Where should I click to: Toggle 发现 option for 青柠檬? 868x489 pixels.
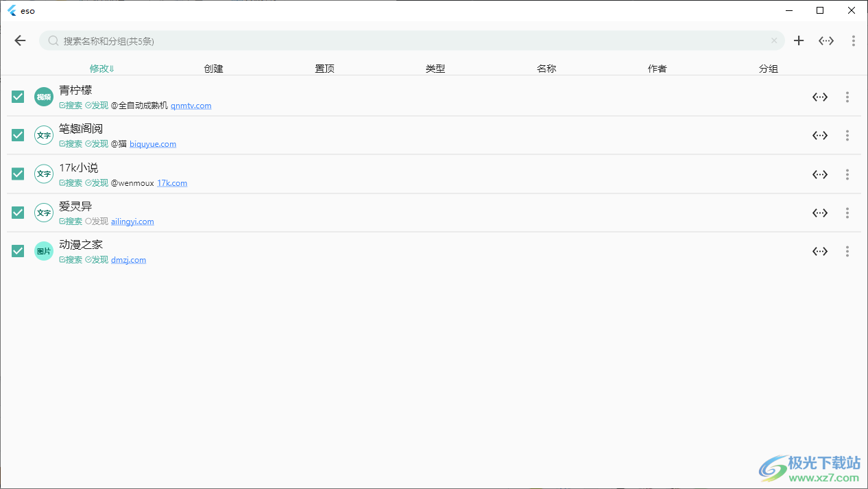pos(97,106)
